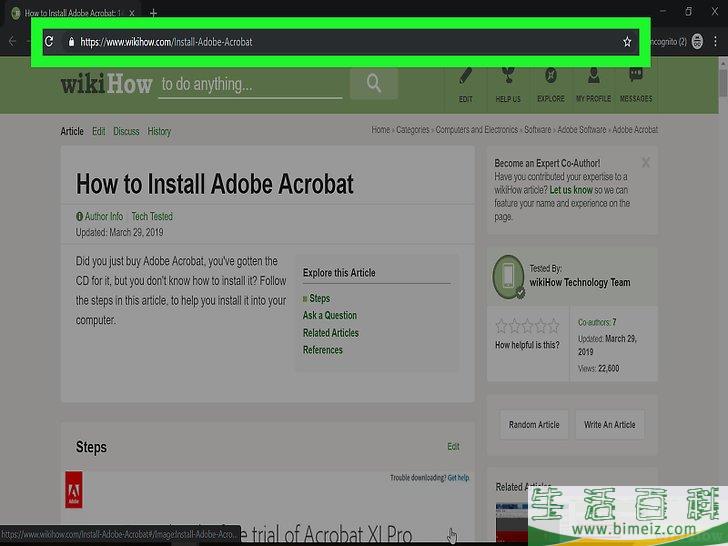
Task: Click the wikiHow Technology Team badge icon
Action: click(x=508, y=277)
